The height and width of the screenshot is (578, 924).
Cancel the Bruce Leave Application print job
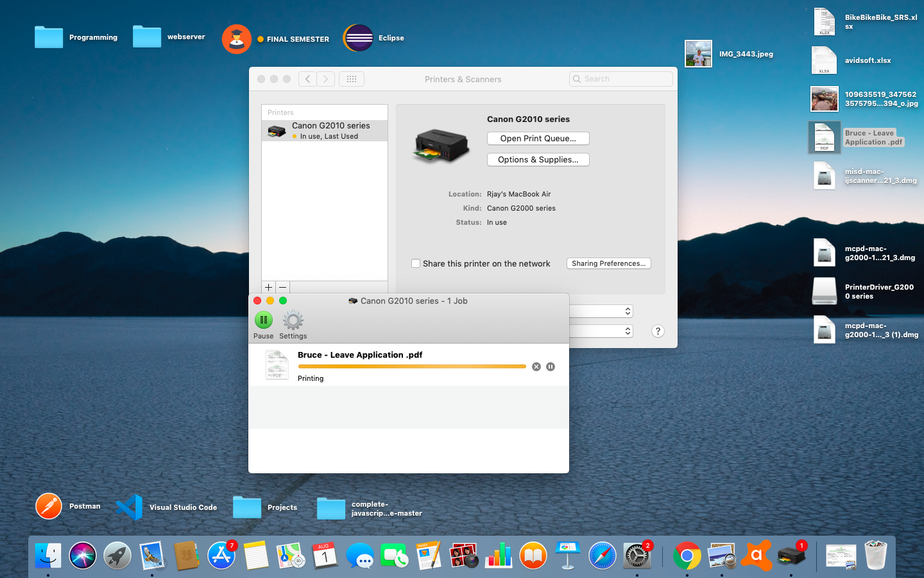pyautogui.click(x=536, y=367)
